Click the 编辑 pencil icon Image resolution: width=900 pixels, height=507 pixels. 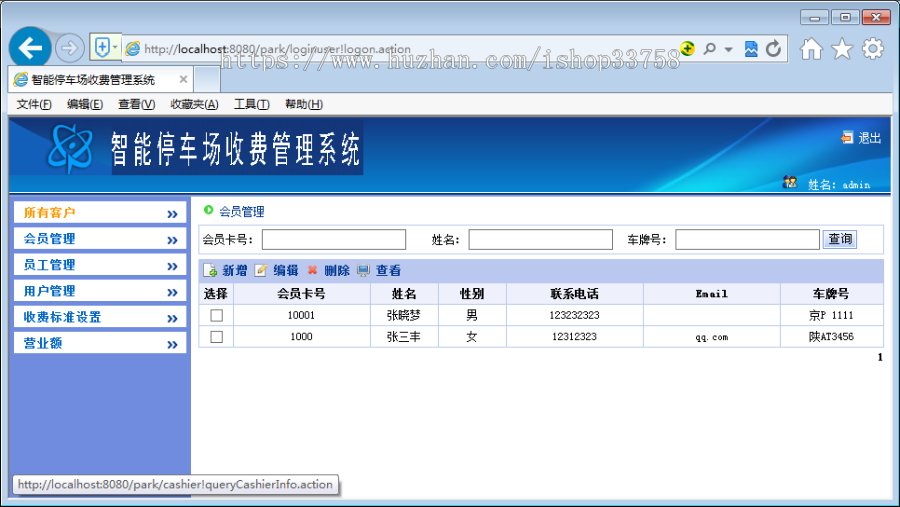(261, 270)
